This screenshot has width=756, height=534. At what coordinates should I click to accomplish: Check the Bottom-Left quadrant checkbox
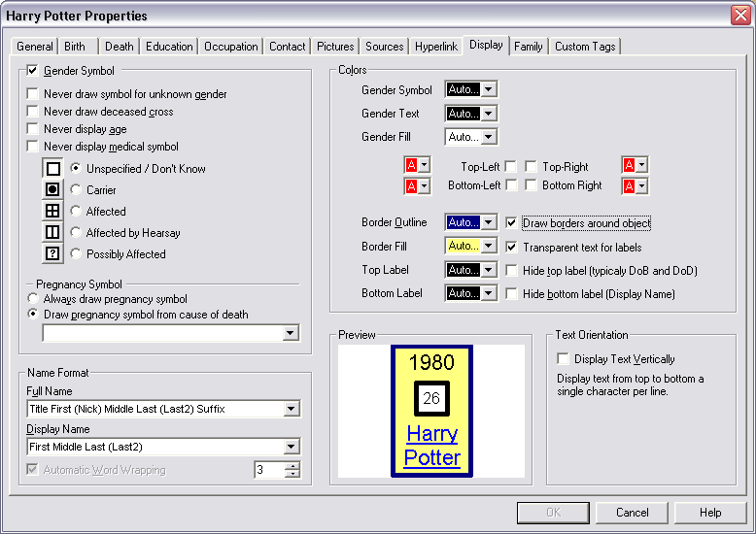(510, 185)
